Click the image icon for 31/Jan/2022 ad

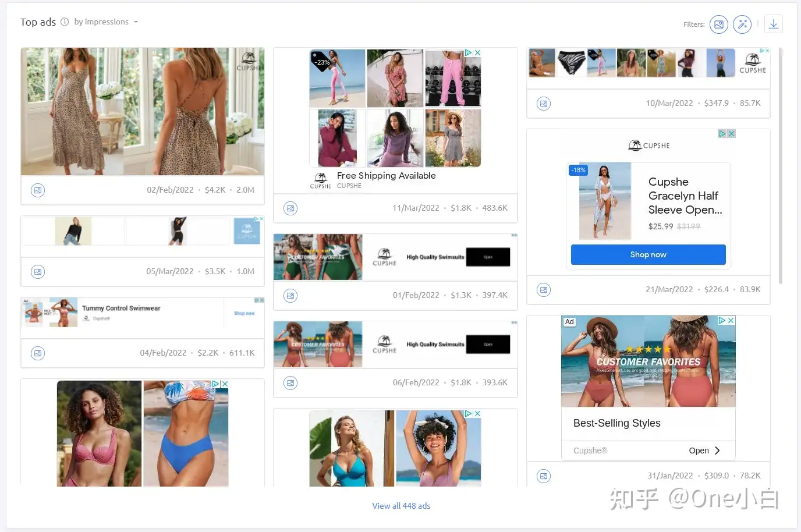(x=544, y=476)
